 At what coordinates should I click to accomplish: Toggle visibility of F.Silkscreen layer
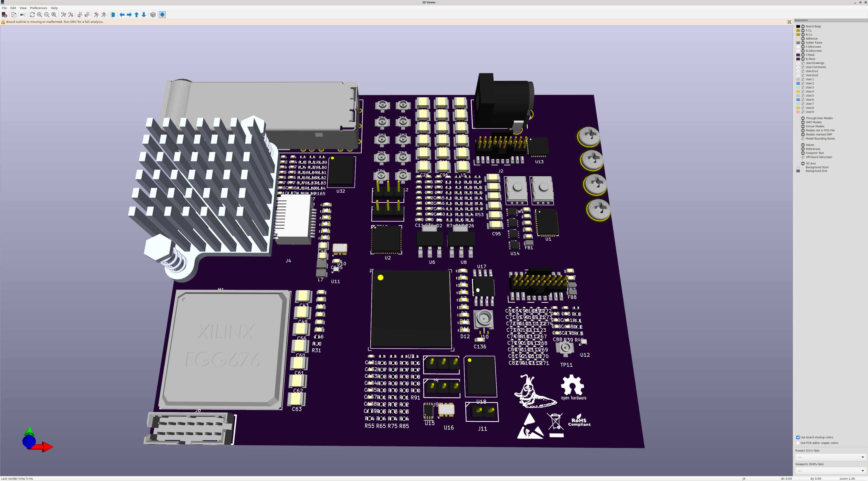(x=803, y=47)
